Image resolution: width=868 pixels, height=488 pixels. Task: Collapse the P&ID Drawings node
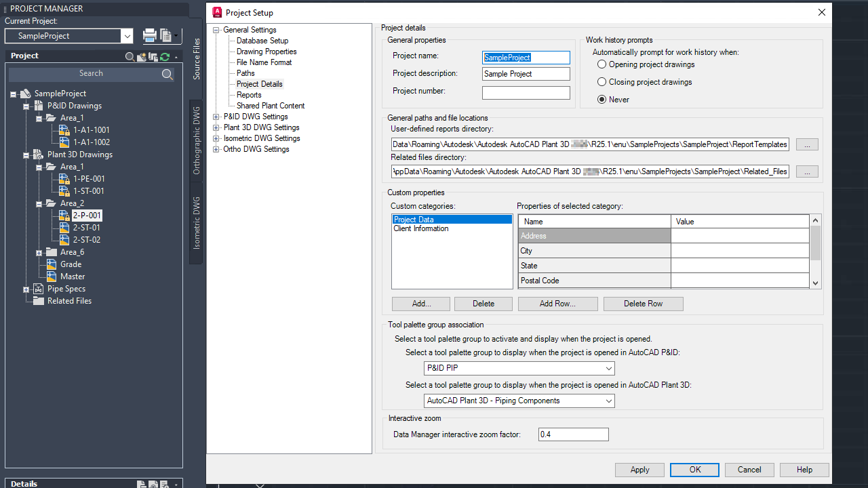26,106
